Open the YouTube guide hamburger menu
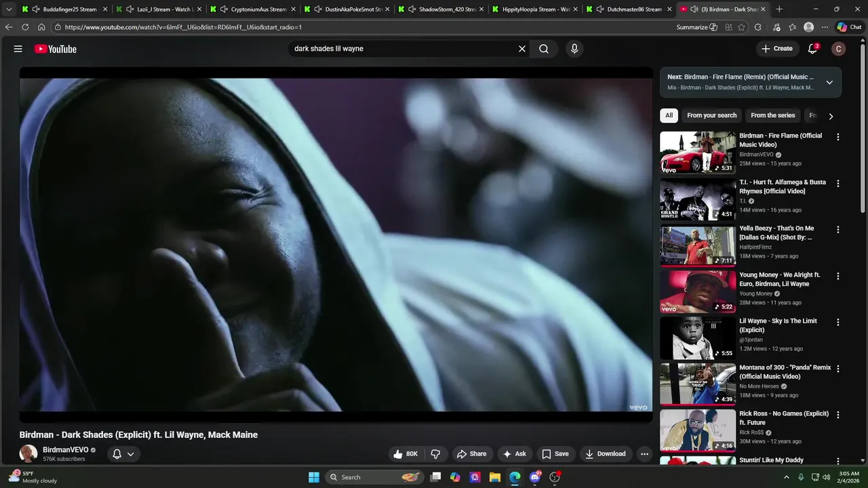Viewport: 868px width, 488px height. point(18,49)
